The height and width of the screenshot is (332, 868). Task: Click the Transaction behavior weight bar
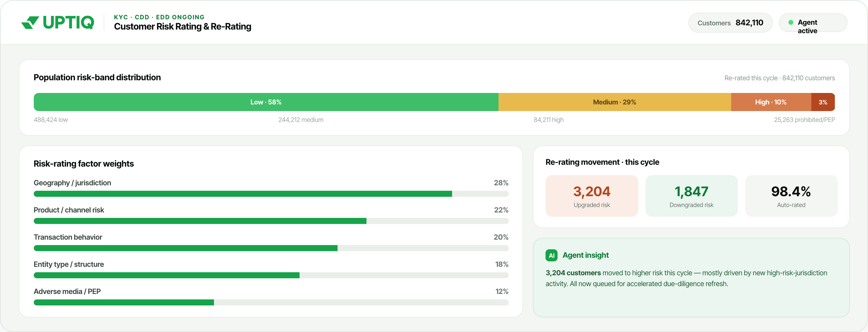pos(271,248)
